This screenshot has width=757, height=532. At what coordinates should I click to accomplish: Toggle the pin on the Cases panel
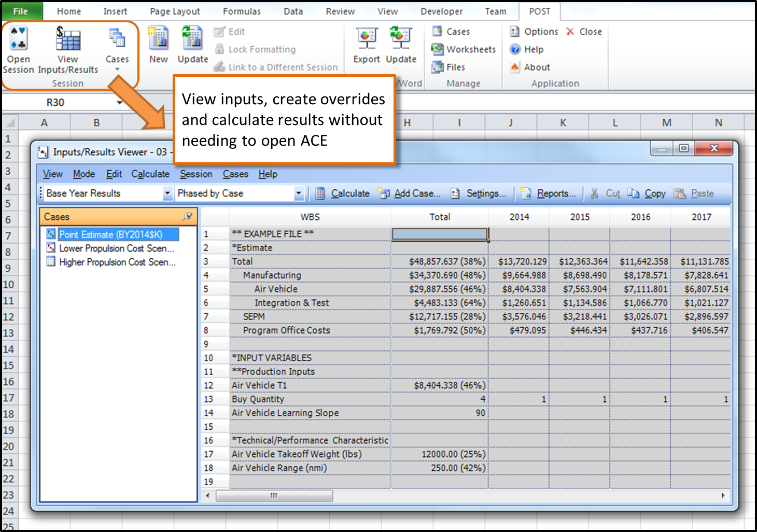coord(188,216)
